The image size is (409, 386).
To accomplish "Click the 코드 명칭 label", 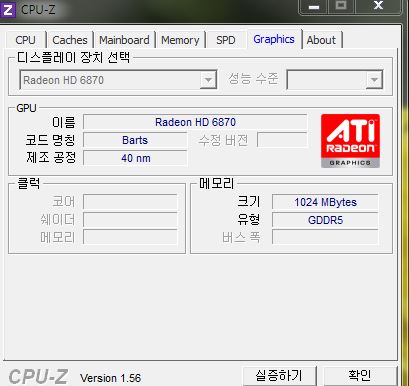I will point(51,140).
